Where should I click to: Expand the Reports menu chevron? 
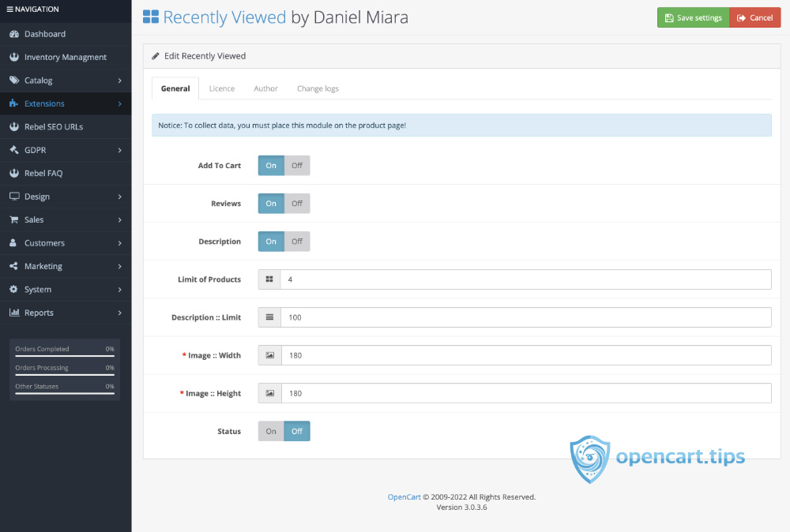pyautogui.click(x=120, y=313)
